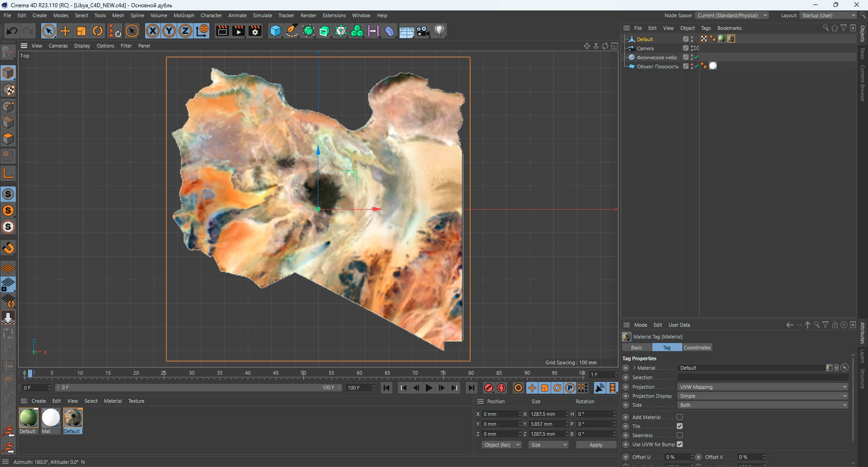The height and width of the screenshot is (467, 868).
Task: Toggle Autokeying button
Action: point(501,388)
